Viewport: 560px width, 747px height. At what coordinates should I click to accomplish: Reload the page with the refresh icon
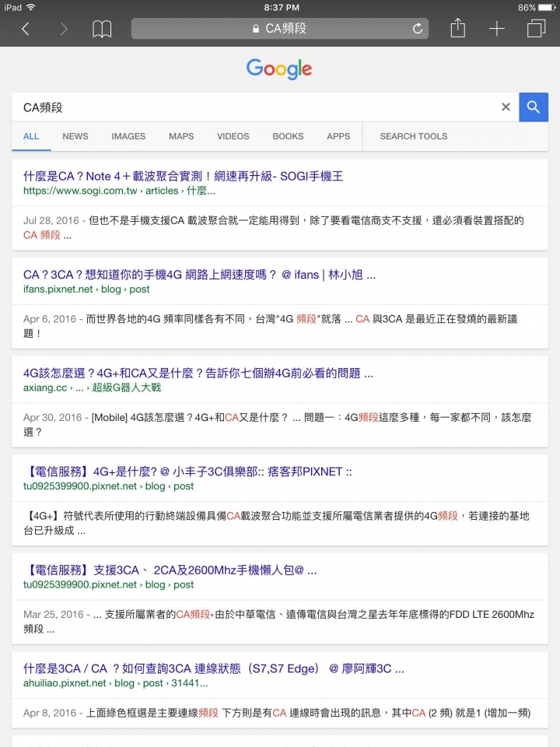click(418, 29)
